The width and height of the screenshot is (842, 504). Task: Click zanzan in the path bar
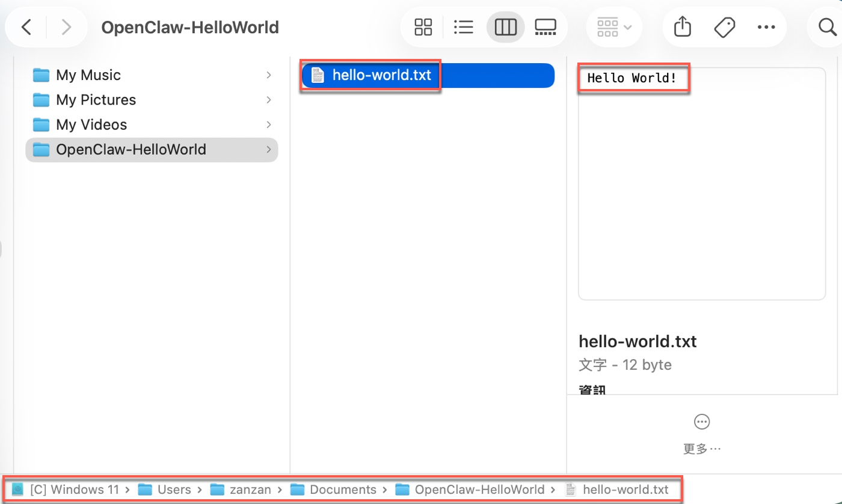point(250,490)
